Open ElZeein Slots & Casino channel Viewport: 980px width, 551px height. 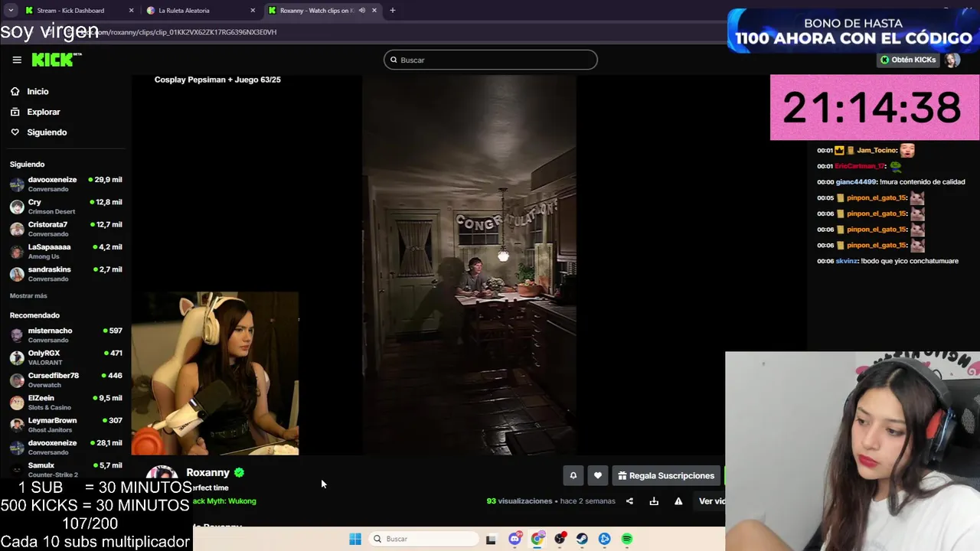point(66,402)
